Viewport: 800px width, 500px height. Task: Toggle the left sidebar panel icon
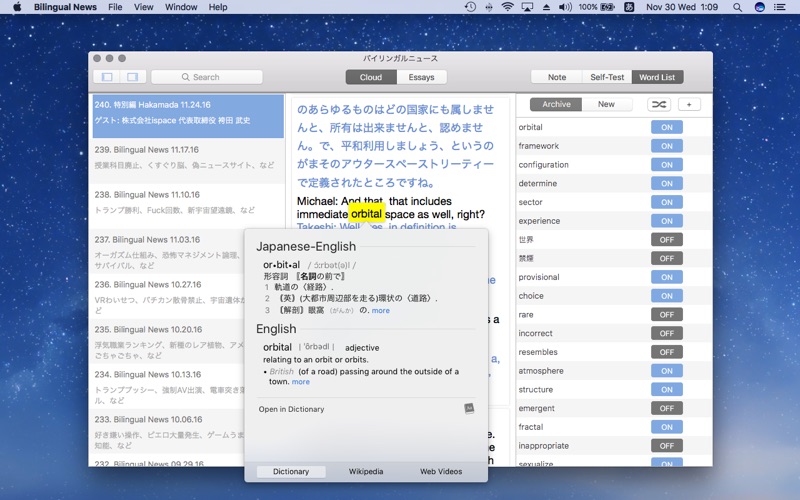(107, 77)
